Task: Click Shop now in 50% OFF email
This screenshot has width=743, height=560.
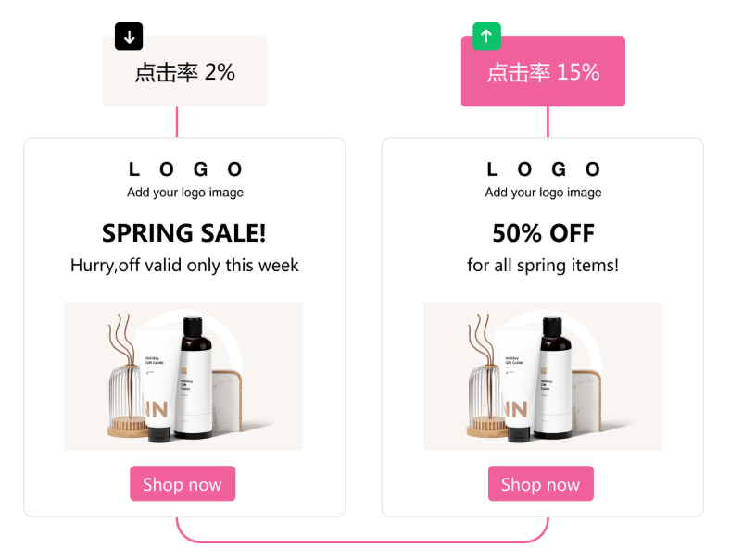Action: tap(541, 483)
